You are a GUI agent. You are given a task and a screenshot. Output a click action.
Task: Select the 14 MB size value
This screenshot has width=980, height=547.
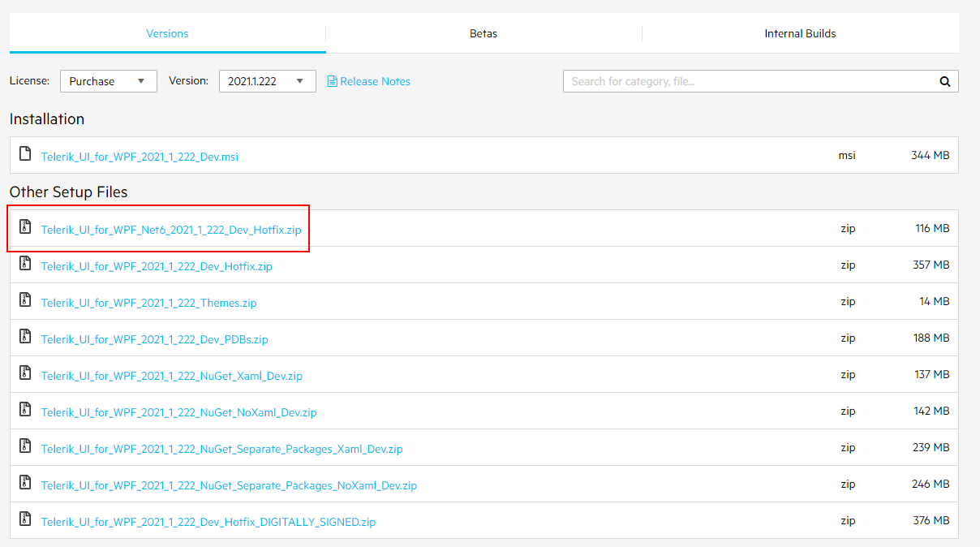coord(935,301)
